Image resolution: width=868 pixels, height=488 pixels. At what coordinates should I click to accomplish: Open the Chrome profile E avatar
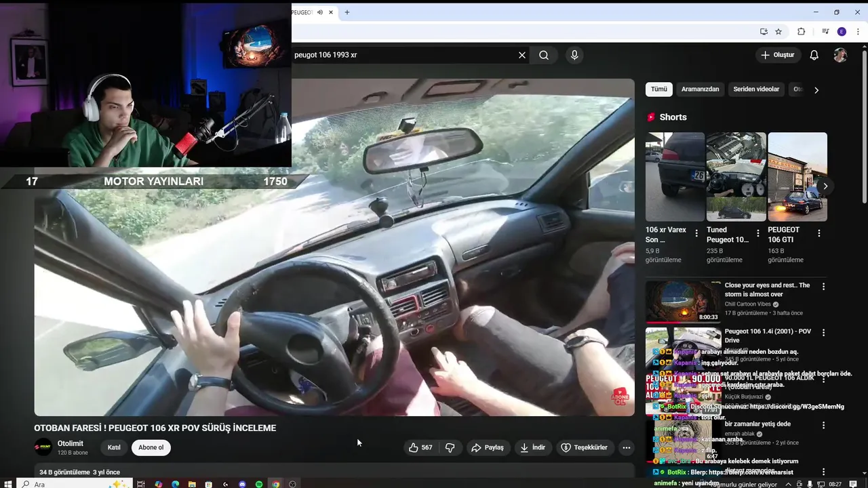[842, 31]
